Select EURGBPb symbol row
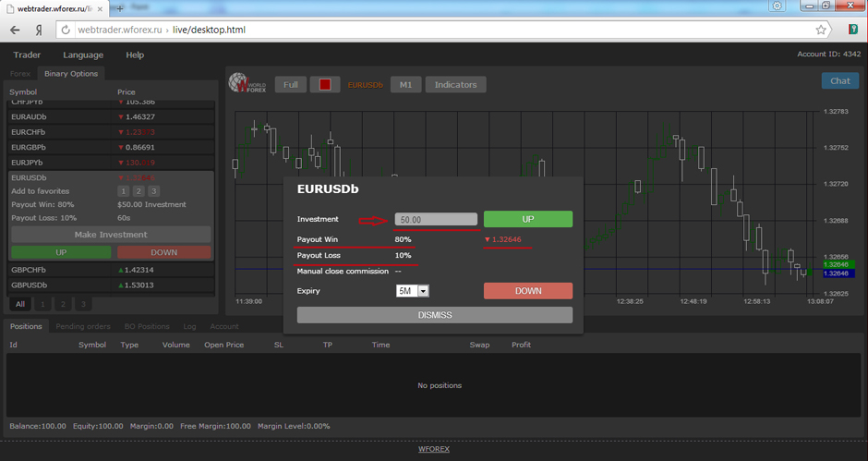 (x=111, y=148)
